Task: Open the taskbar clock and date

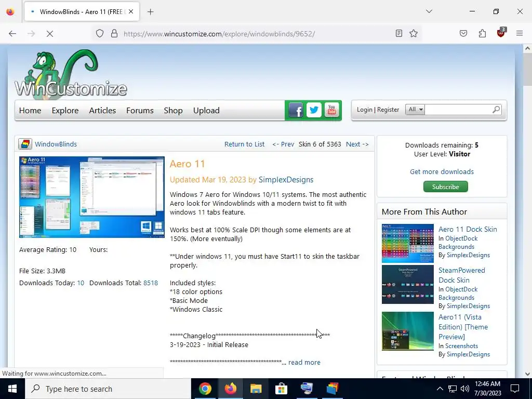Action: 487,389
